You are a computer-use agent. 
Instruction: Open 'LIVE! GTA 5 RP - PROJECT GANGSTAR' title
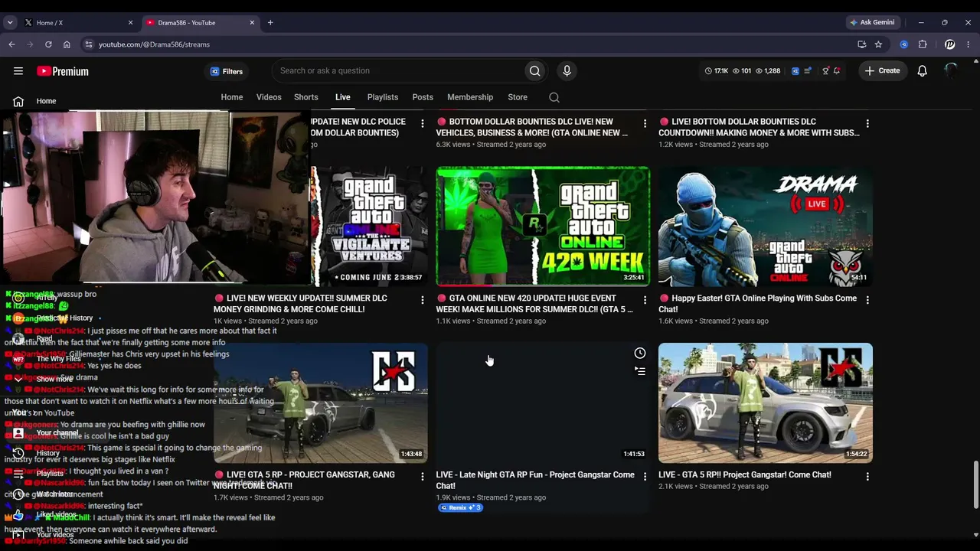[x=305, y=480]
